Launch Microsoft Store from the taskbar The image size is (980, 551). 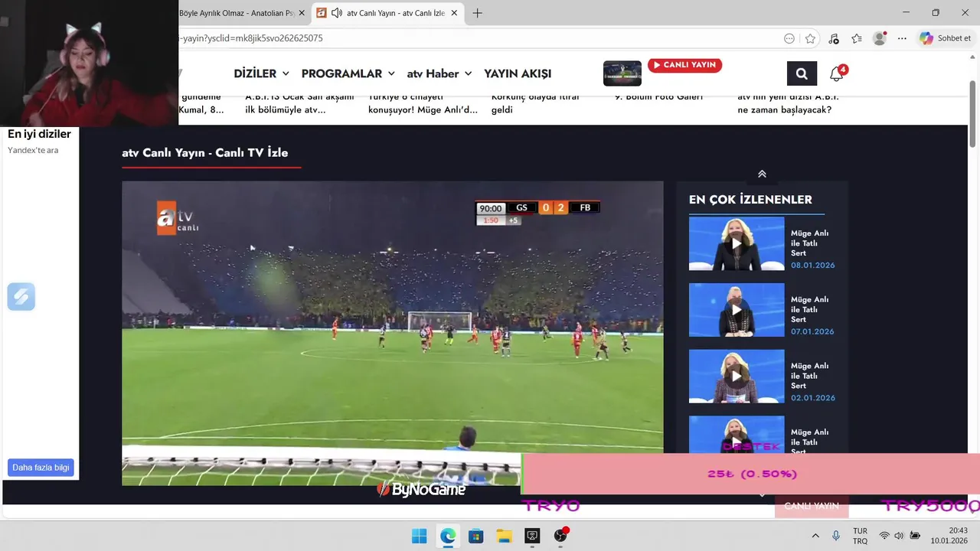pos(475,536)
